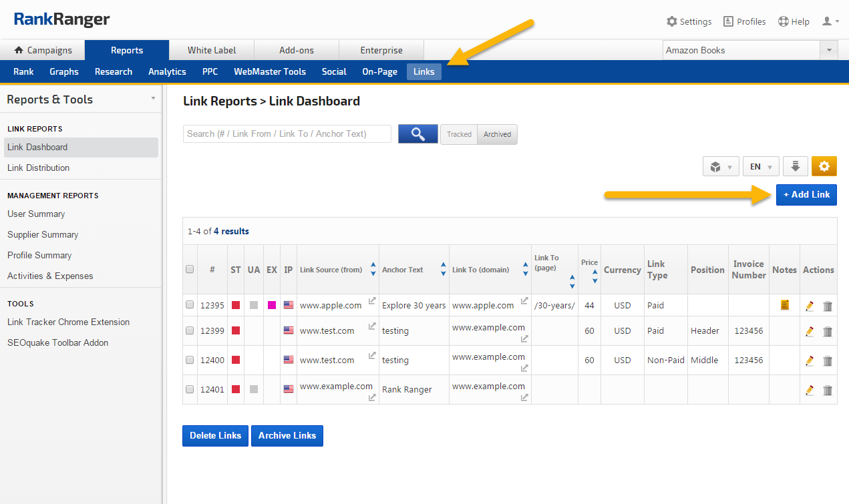Click the orange gear settings icon
Viewport: 849px width, 504px height.
point(824,166)
